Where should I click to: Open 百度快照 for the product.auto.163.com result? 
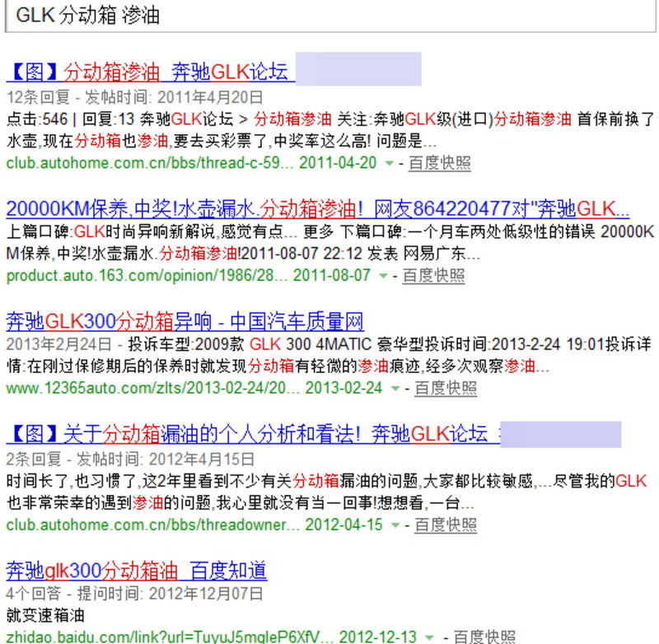coord(433,276)
